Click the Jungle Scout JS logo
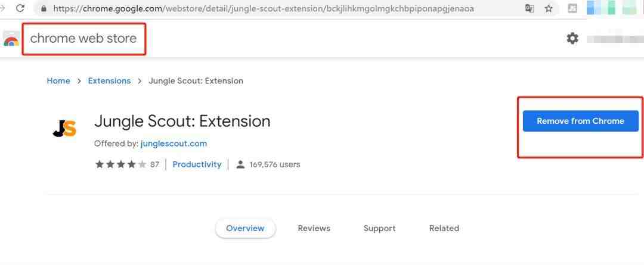Image resolution: width=644 pixels, height=265 pixels. point(64,129)
